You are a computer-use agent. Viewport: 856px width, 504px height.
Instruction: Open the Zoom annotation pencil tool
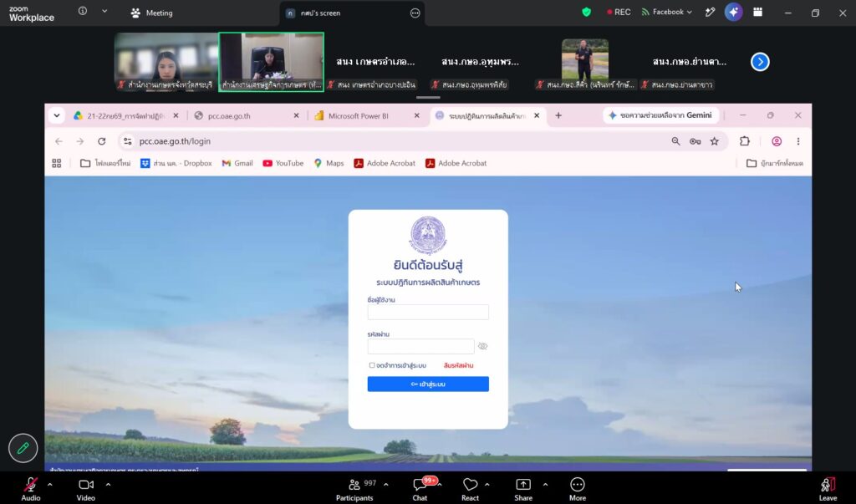(x=23, y=448)
